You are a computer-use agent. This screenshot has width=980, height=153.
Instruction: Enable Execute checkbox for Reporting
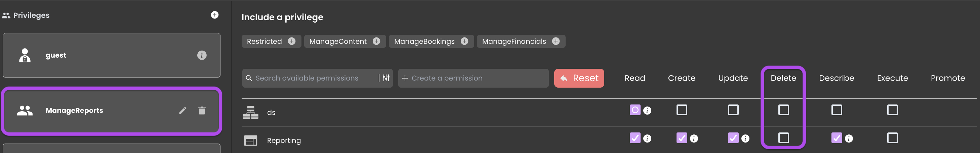click(x=892, y=138)
